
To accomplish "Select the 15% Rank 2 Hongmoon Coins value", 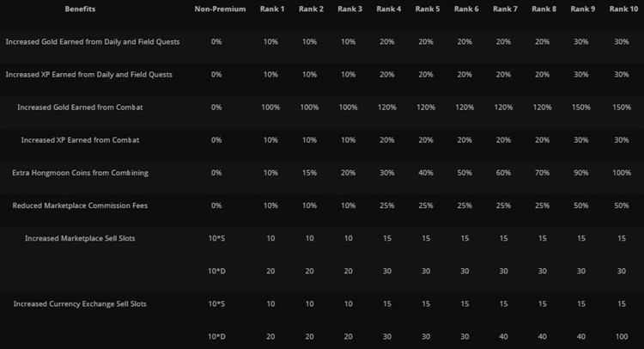I will click(x=309, y=173).
